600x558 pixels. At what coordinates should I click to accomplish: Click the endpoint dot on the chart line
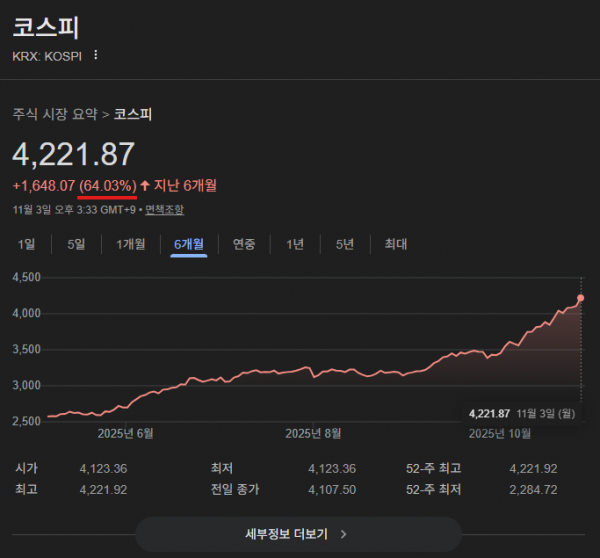581,298
